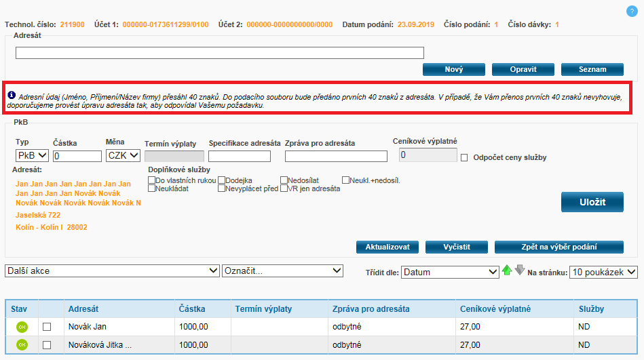Click the green ascending sort arrow

pyautogui.click(x=506, y=271)
